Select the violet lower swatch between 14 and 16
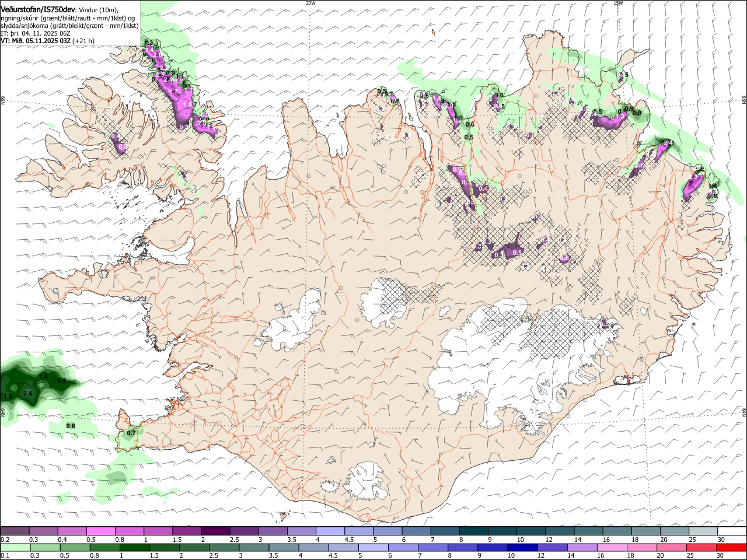 (x=581, y=547)
